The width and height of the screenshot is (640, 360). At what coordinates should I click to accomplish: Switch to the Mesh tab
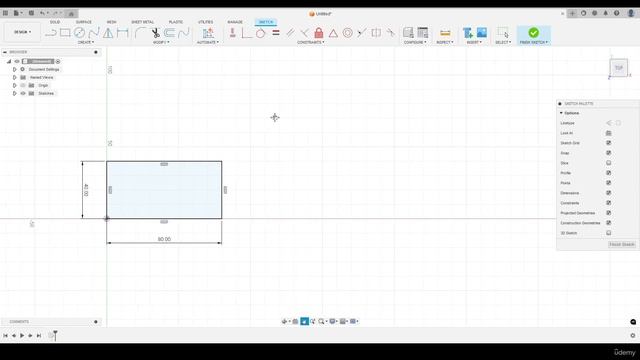click(x=111, y=22)
